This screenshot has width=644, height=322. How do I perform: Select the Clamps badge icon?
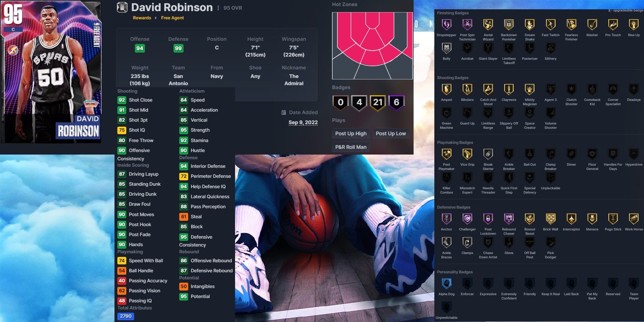coord(467,243)
